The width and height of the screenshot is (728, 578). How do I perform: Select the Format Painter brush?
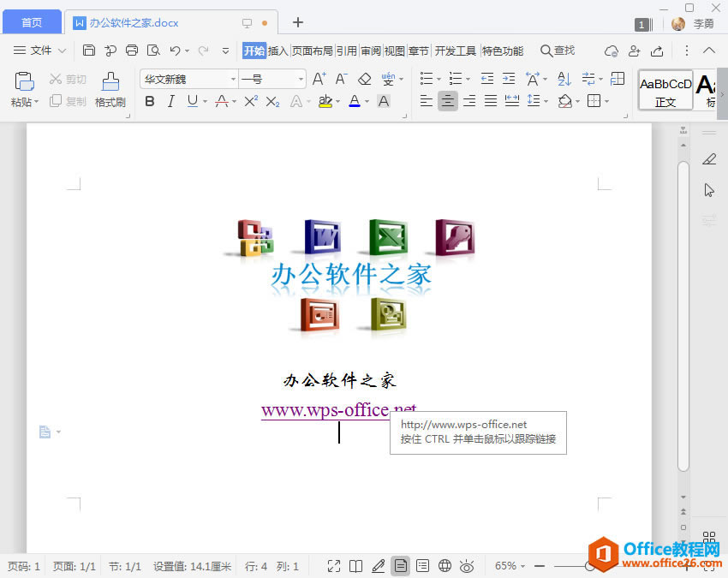(x=110, y=81)
